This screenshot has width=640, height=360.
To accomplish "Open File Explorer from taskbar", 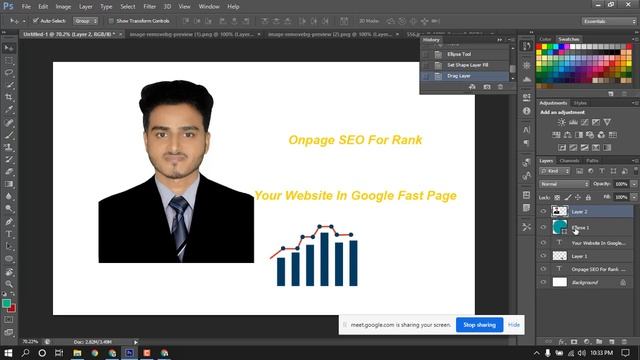I will click(x=77, y=353).
